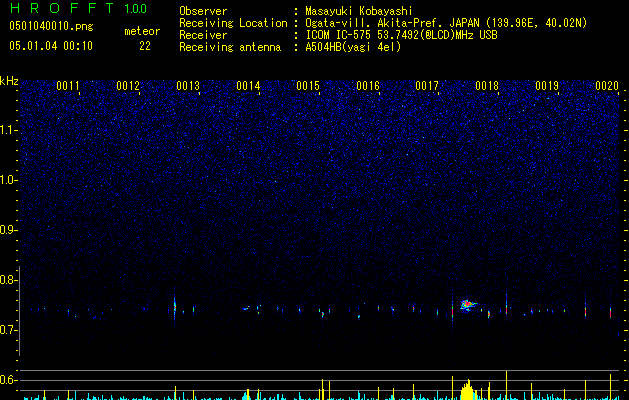The image size is (629, 400).
Task: Click the 0017 time marker
Action: (x=427, y=86)
